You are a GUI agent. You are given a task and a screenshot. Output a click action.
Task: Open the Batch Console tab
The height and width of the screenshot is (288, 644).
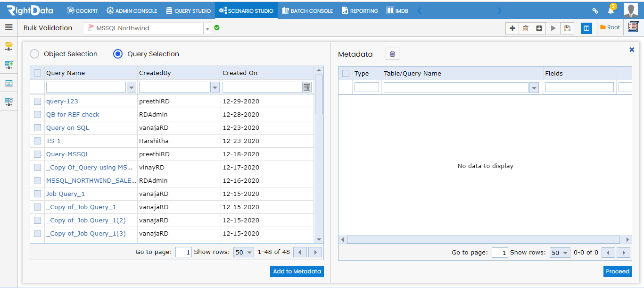click(x=307, y=10)
